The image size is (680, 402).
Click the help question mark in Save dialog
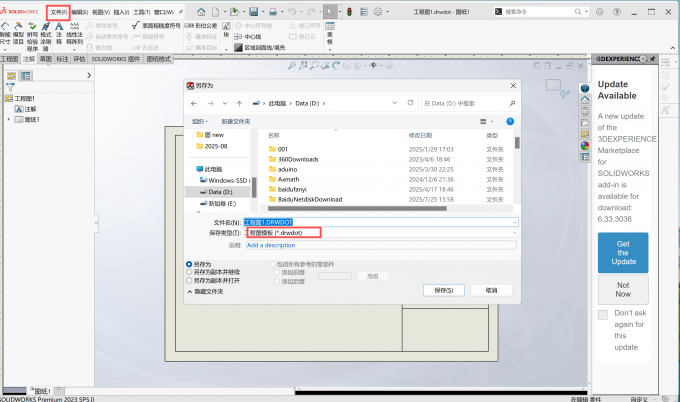[509, 121]
